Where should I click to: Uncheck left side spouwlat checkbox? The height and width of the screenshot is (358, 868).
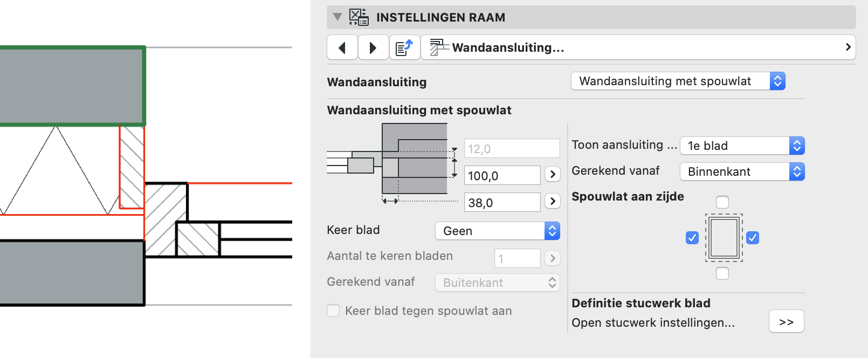(692, 238)
